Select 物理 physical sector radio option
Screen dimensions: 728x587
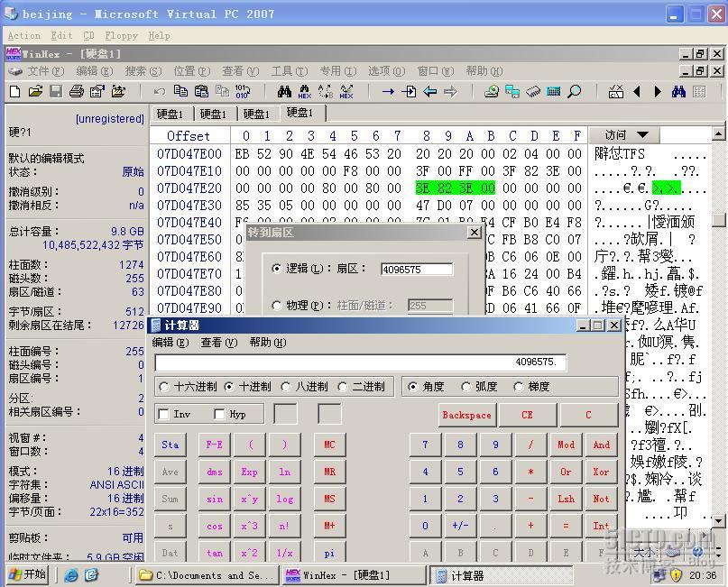pyautogui.click(x=277, y=306)
